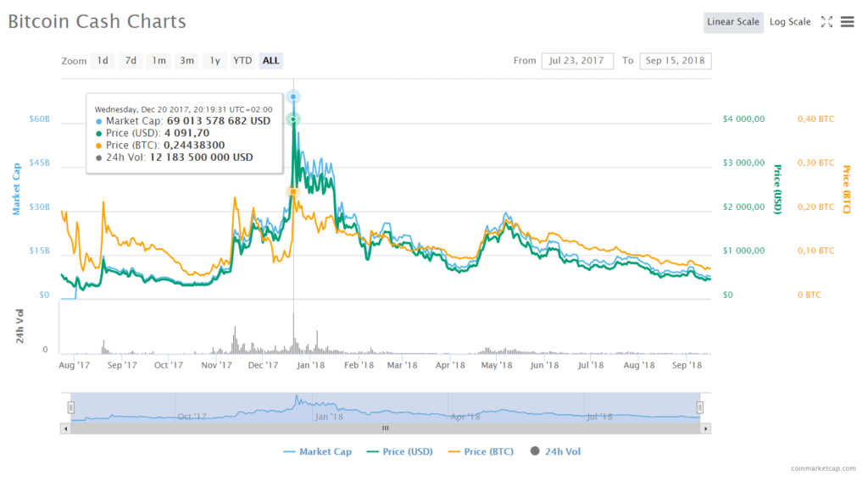Choose the 1m zoom option
Screen dimensions: 868x481
tap(159, 61)
